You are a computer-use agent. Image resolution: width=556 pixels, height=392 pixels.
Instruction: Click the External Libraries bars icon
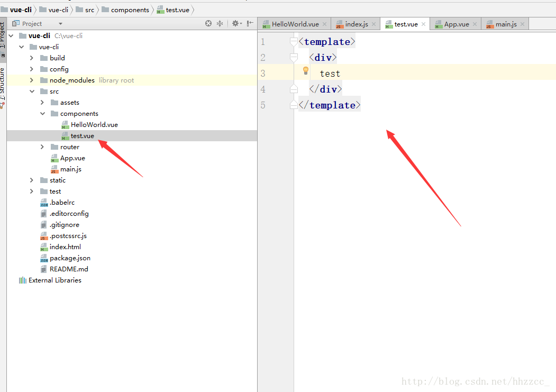[x=23, y=280]
